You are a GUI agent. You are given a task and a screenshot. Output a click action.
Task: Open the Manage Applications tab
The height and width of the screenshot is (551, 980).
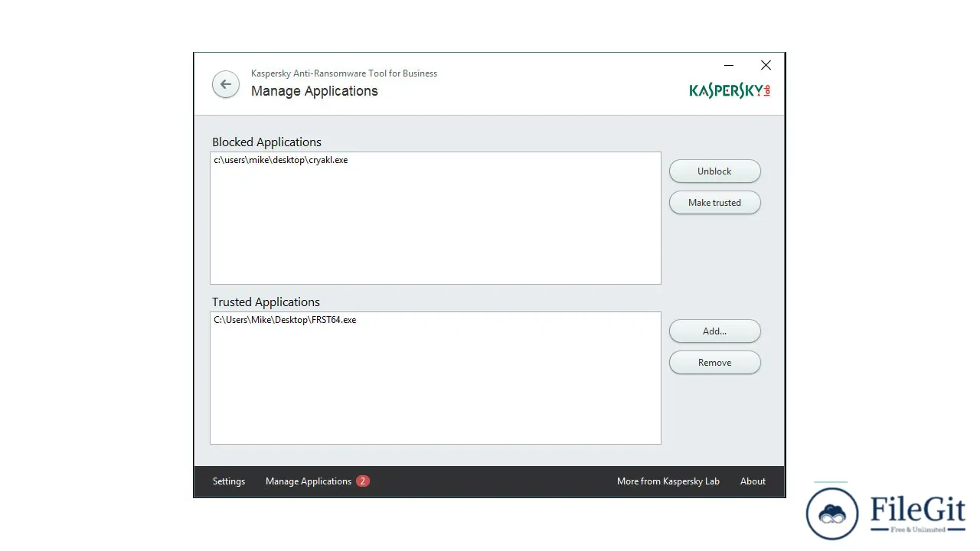(x=309, y=481)
